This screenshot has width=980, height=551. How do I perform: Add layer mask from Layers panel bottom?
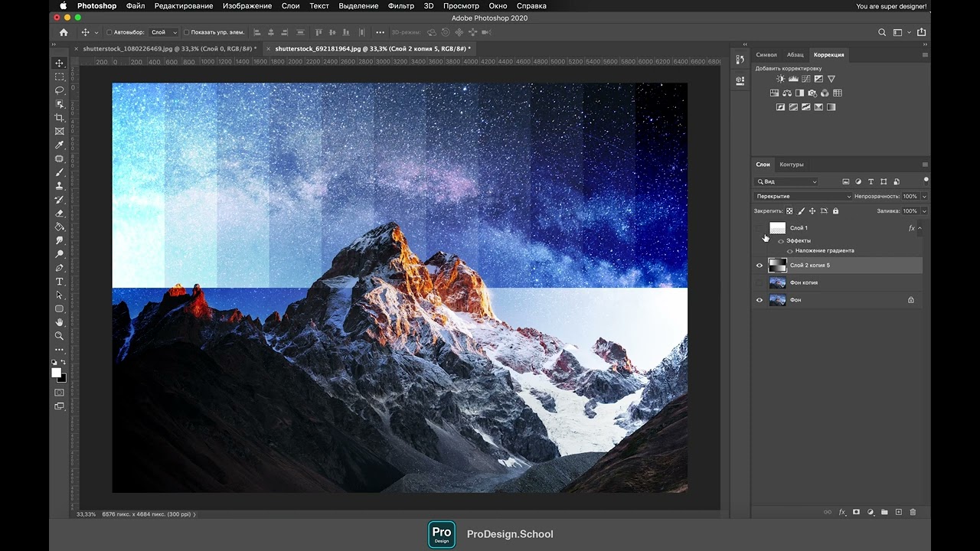[x=856, y=512]
